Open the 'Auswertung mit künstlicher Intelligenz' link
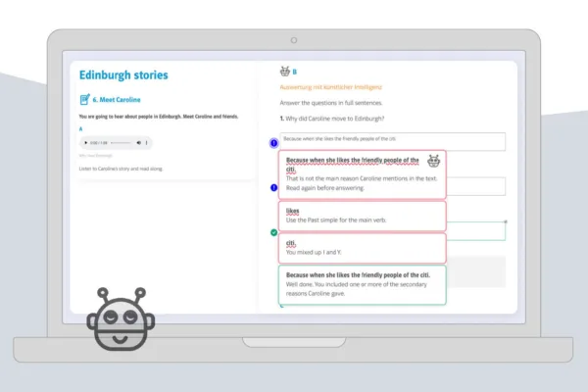Screen dimensions: 588x392 click(x=331, y=87)
